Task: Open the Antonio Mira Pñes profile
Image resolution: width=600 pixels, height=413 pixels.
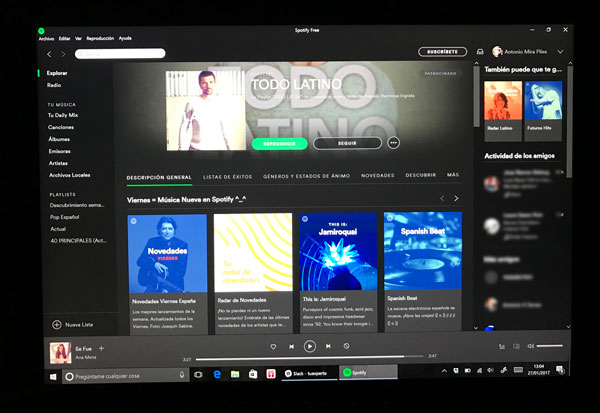Action: coord(520,51)
